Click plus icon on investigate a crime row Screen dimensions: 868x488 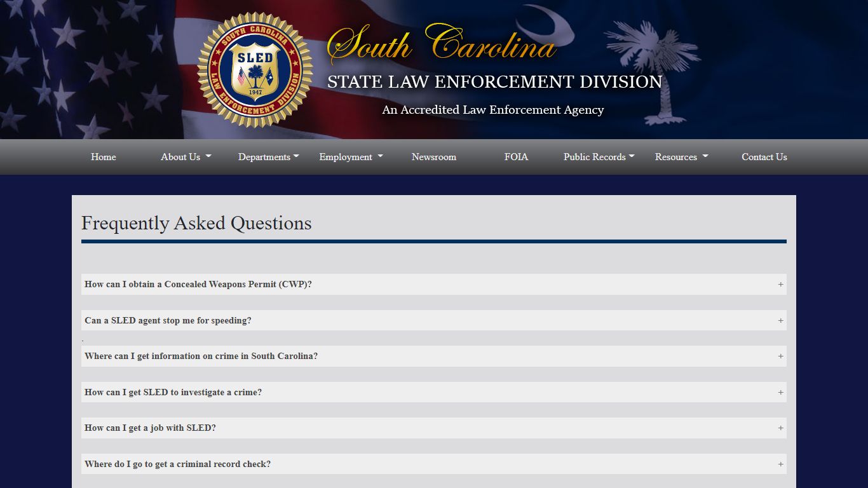780,392
